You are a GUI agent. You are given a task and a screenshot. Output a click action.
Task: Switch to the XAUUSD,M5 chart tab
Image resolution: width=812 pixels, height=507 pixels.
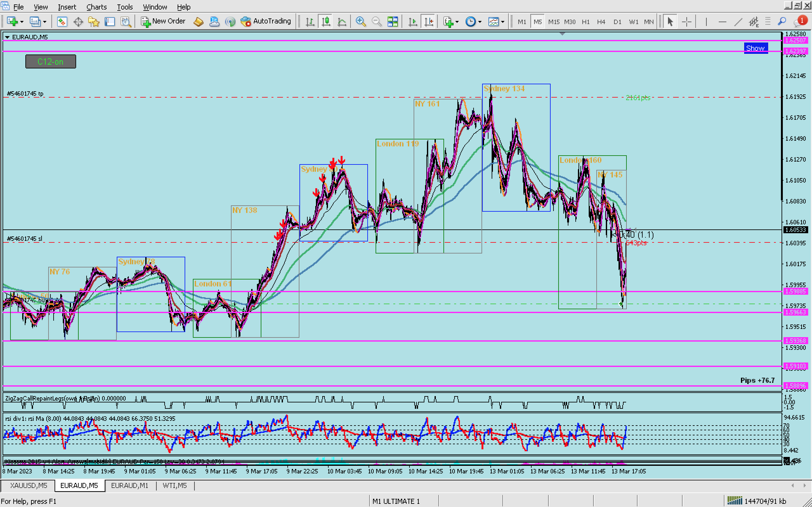tap(28, 485)
